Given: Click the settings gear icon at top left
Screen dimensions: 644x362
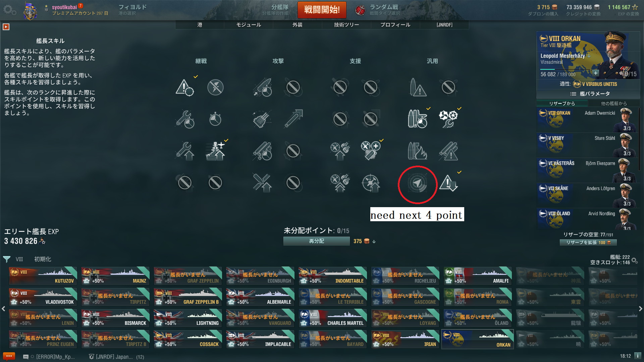Looking at the screenshot, I should pos(9,10).
